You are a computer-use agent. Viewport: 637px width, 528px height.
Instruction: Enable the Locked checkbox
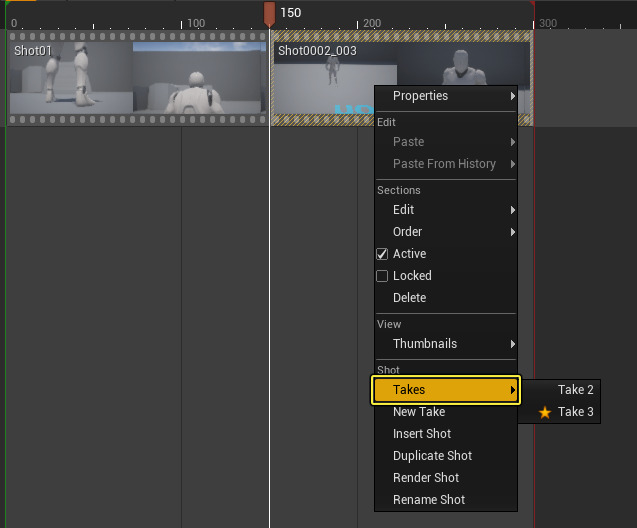point(382,276)
